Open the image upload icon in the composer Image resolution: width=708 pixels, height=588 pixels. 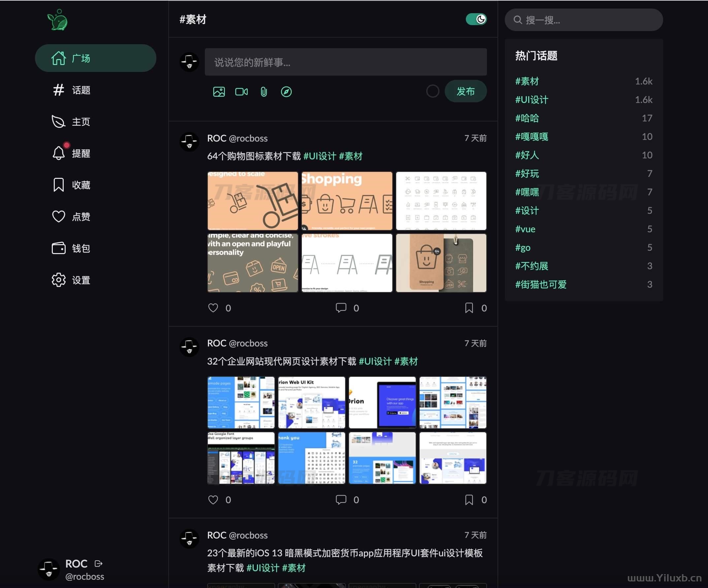click(219, 91)
